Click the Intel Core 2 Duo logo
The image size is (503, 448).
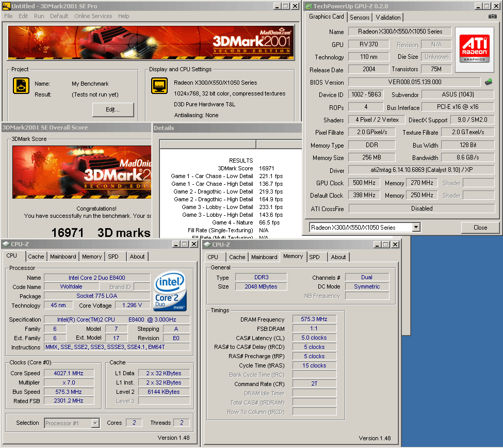tap(170, 292)
